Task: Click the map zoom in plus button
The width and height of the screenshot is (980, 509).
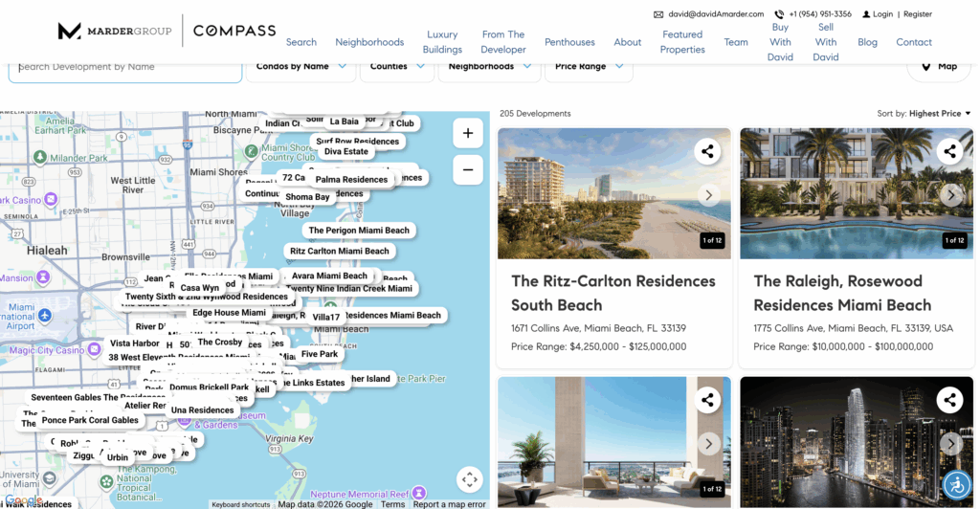Action: point(467,134)
